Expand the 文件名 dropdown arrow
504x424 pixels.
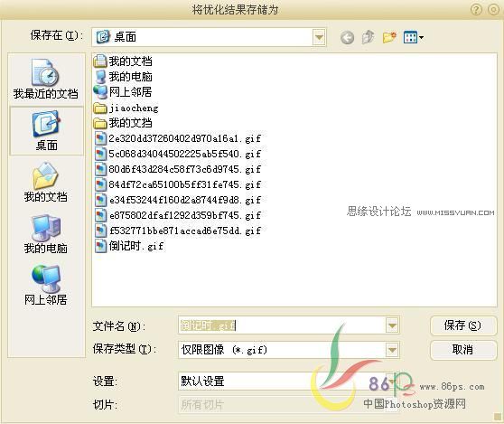tap(392, 325)
